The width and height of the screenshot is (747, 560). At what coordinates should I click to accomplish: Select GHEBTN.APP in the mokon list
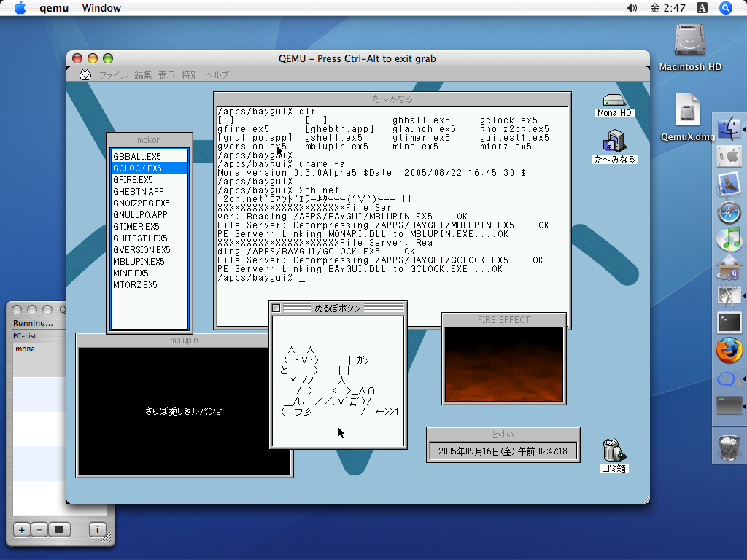click(x=149, y=192)
